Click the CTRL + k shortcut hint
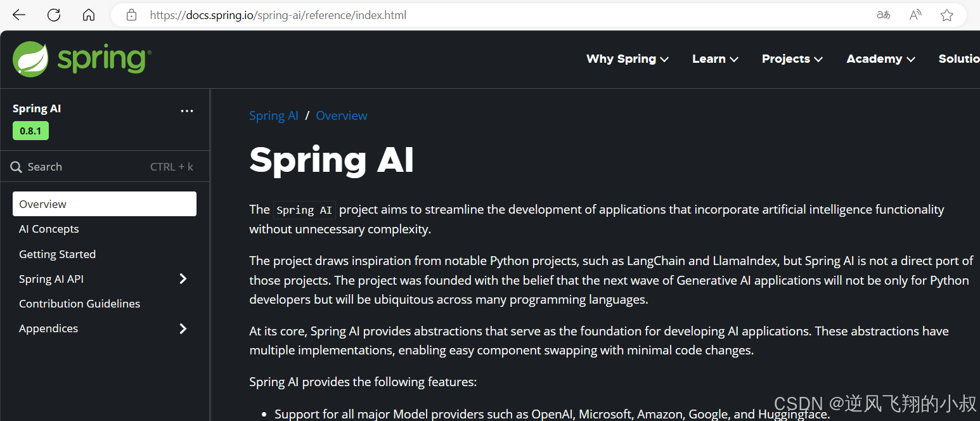The width and height of the screenshot is (980, 421). coord(172,167)
